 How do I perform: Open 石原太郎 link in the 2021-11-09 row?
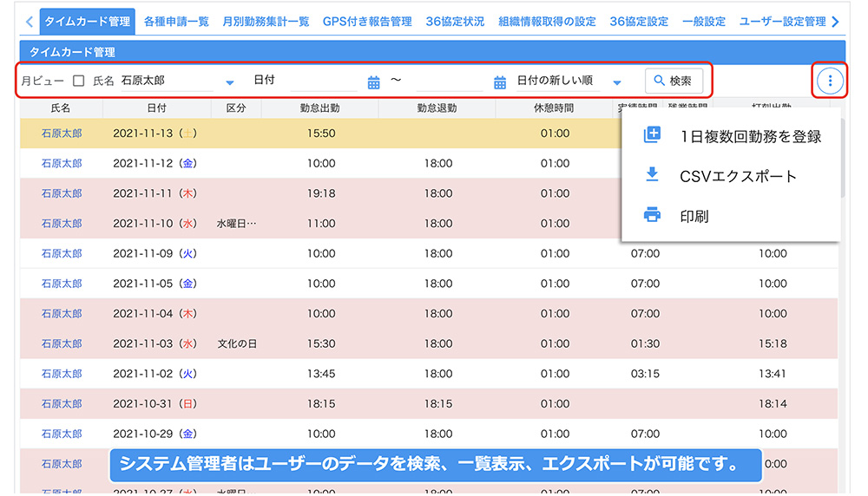(62, 253)
